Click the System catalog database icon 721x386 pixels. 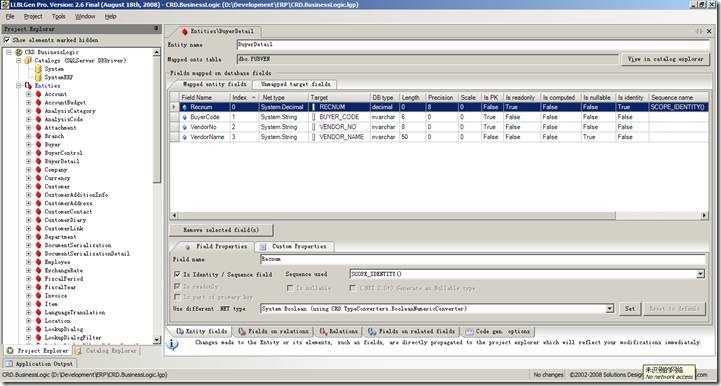[x=38, y=69]
